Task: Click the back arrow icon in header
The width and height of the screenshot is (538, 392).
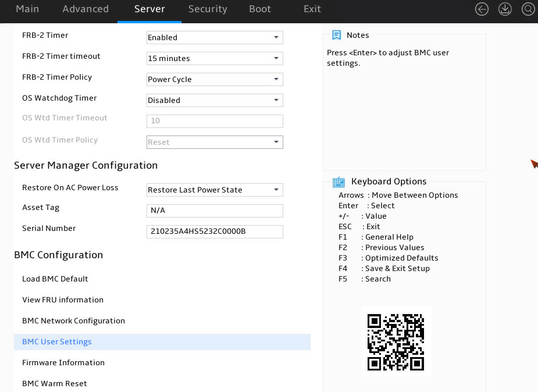Action: 482,9
